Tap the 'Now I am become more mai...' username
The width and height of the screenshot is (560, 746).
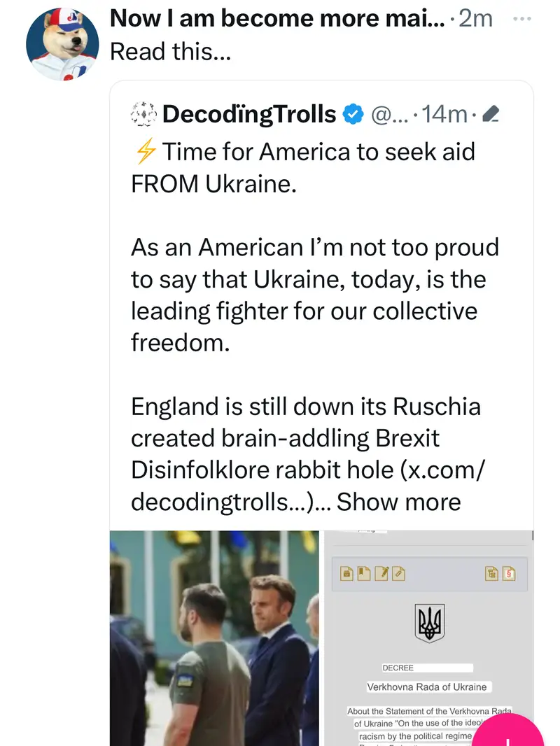pos(277,19)
